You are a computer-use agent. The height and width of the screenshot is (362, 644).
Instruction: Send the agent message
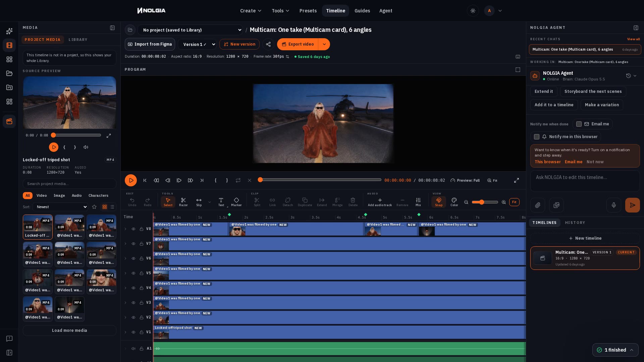click(632, 205)
